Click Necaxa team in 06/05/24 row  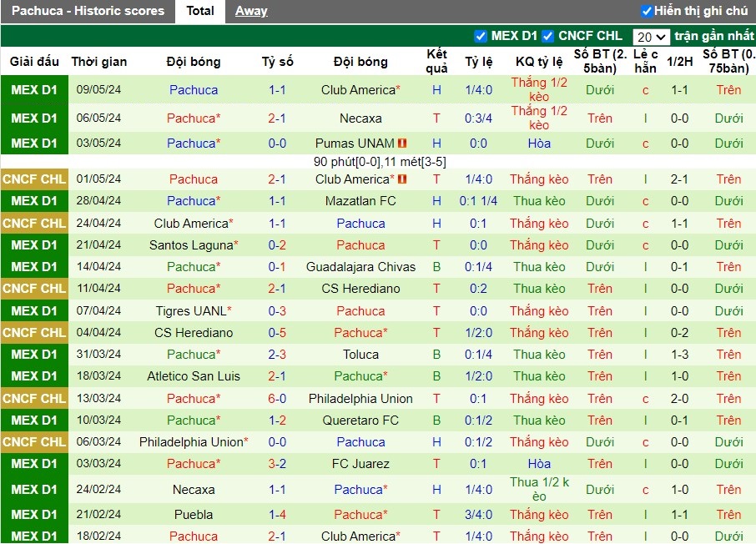(360, 118)
